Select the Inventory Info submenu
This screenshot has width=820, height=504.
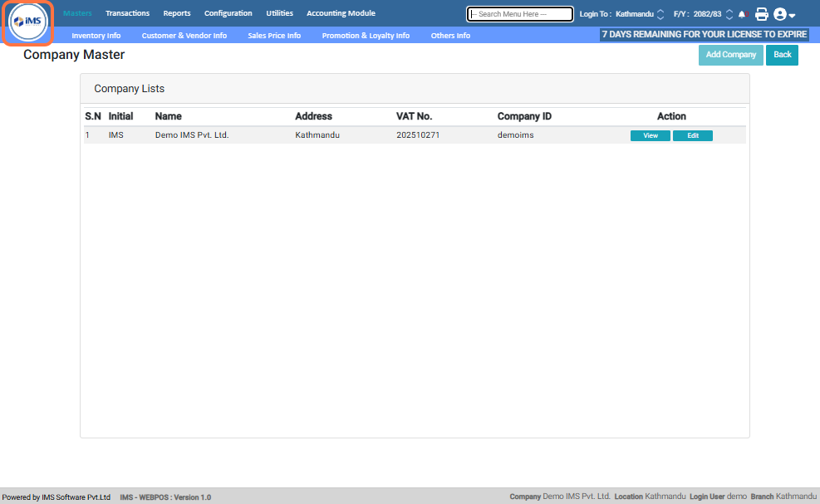coord(96,36)
